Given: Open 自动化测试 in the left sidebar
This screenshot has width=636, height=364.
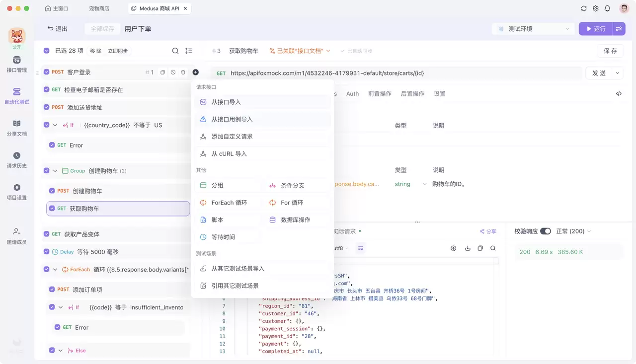Looking at the screenshot, I should pyautogui.click(x=17, y=96).
